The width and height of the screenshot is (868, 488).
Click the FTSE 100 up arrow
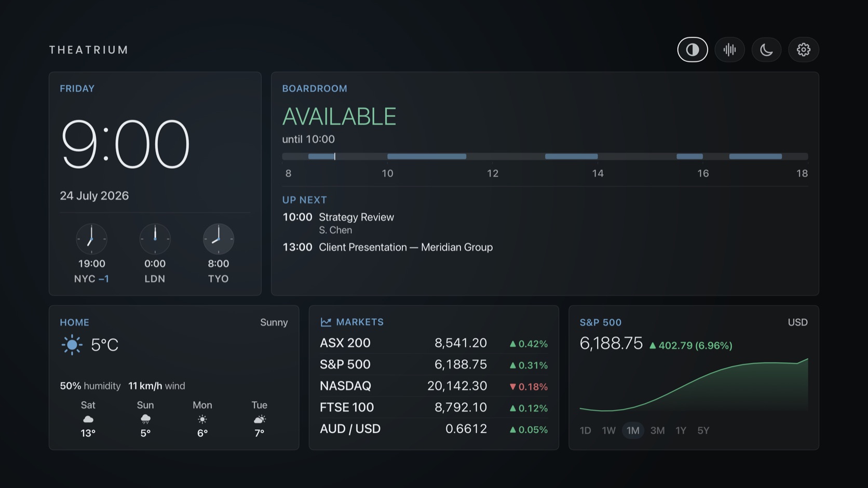point(513,409)
